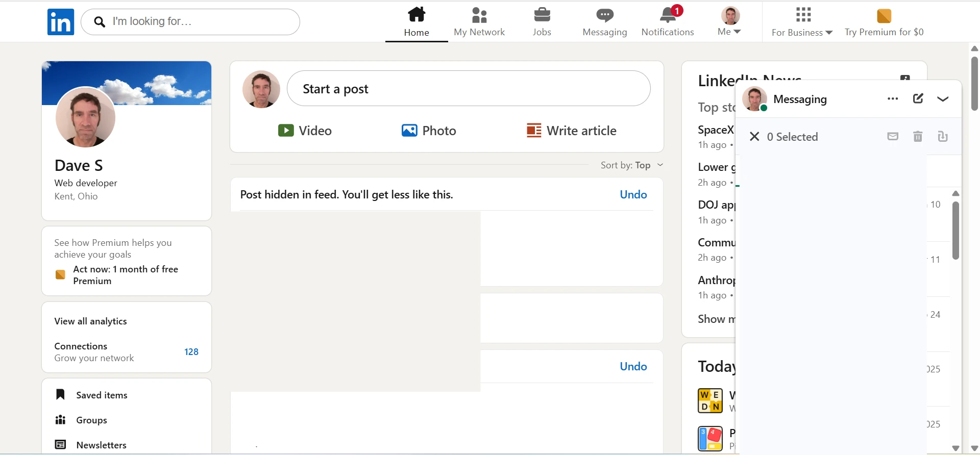
Task: Open Act now: 1 month of free Premium
Action: (126, 275)
